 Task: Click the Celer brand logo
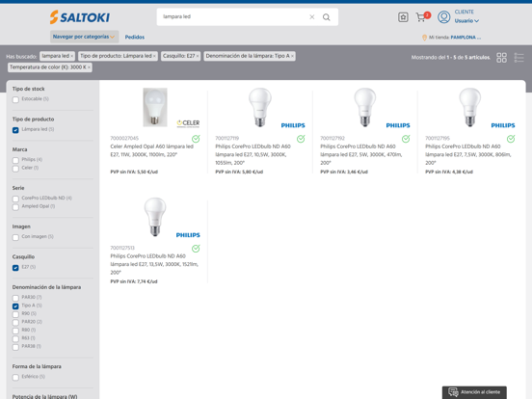click(x=188, y=123)
